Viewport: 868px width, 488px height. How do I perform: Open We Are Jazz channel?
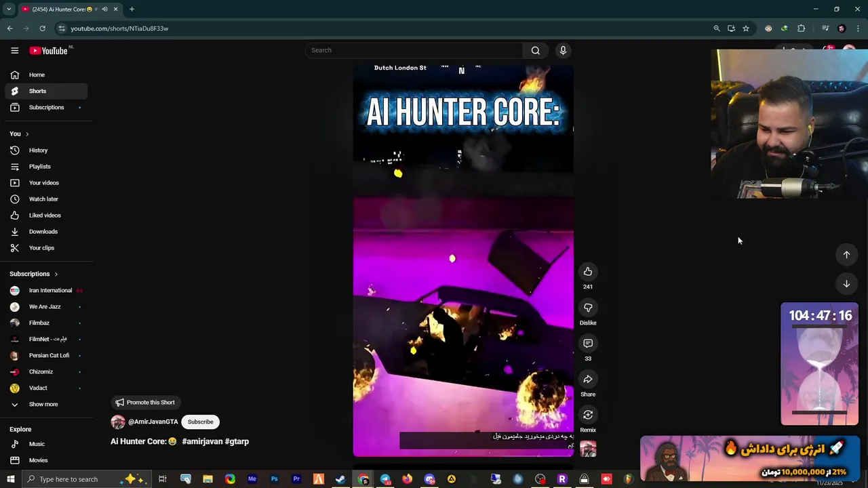coord(46,306)
